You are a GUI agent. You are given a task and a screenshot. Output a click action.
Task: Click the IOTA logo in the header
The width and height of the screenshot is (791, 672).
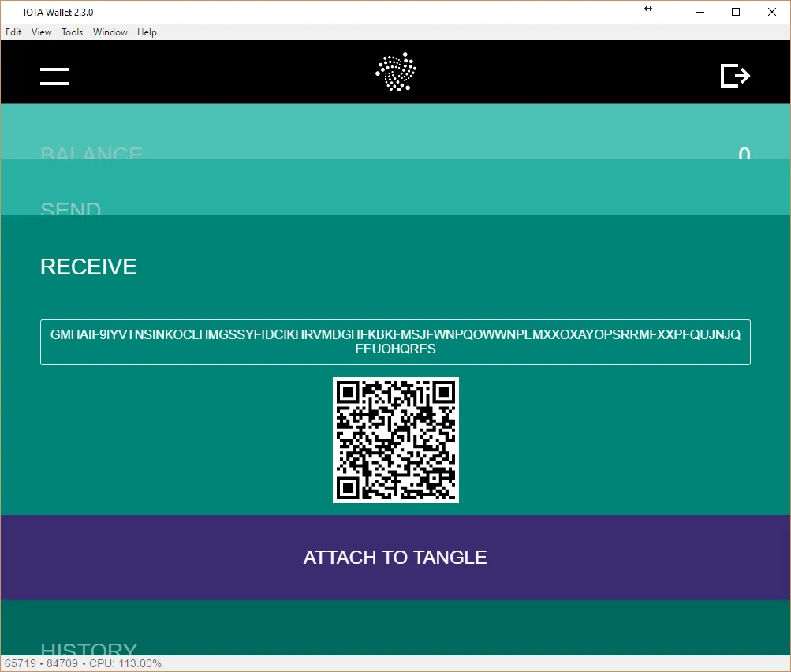pos(396,72)
